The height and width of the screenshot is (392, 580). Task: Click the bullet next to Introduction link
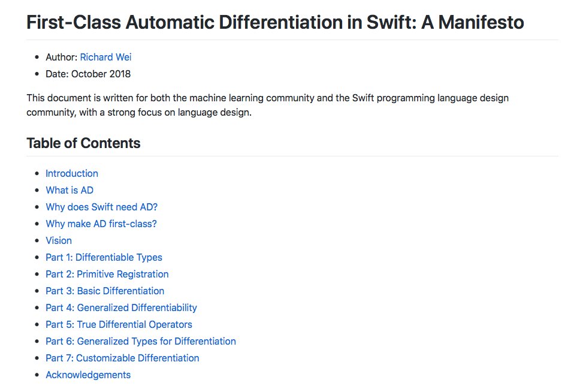click(37, 173)
